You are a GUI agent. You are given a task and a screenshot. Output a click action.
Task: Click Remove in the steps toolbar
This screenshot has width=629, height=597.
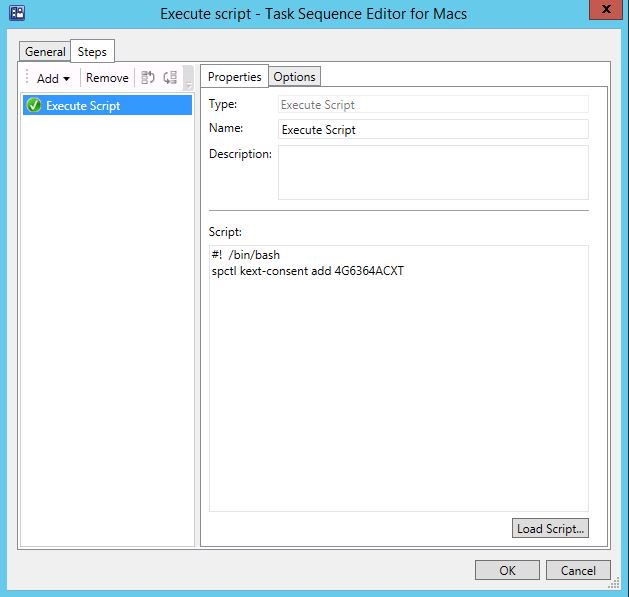tap(107, 78)
